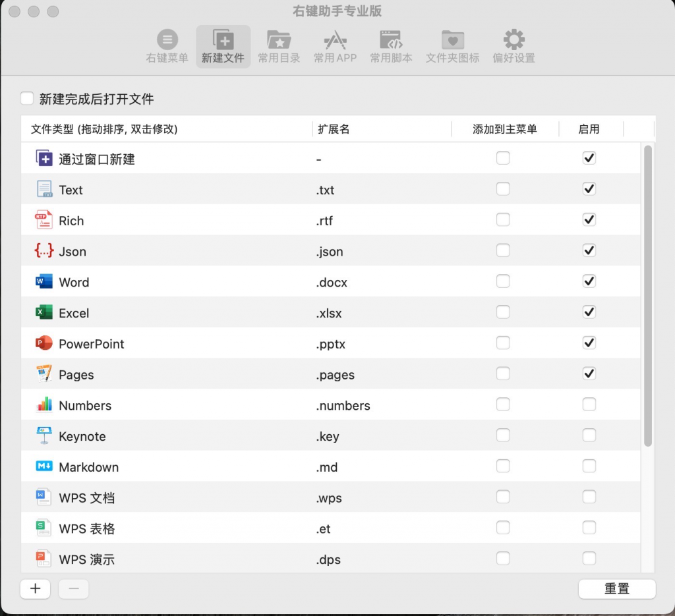Add a new file type with plus button
Image resolution: width=675 pixels, height=616 pixels.
35,588
